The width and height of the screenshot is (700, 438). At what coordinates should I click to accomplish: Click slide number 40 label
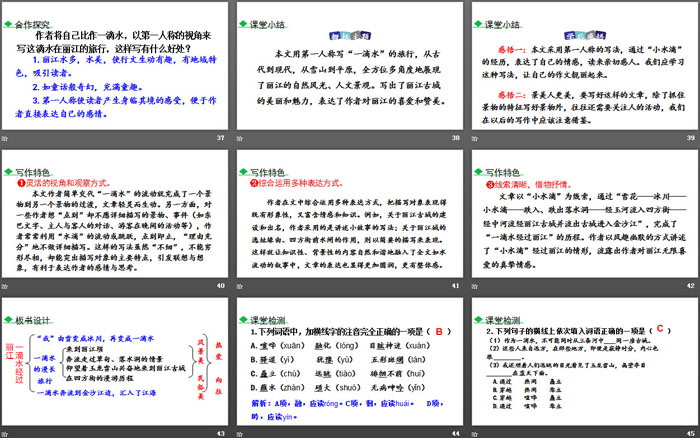[x=221, y=285]
